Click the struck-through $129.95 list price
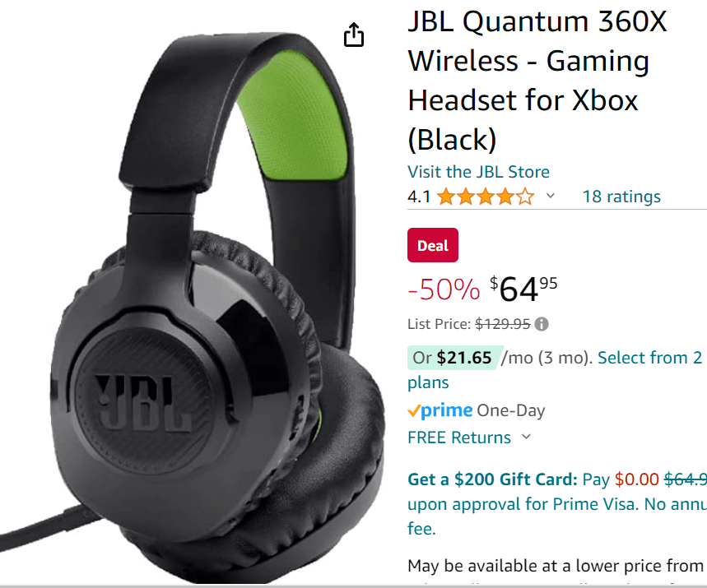 (x=503, y=324)
